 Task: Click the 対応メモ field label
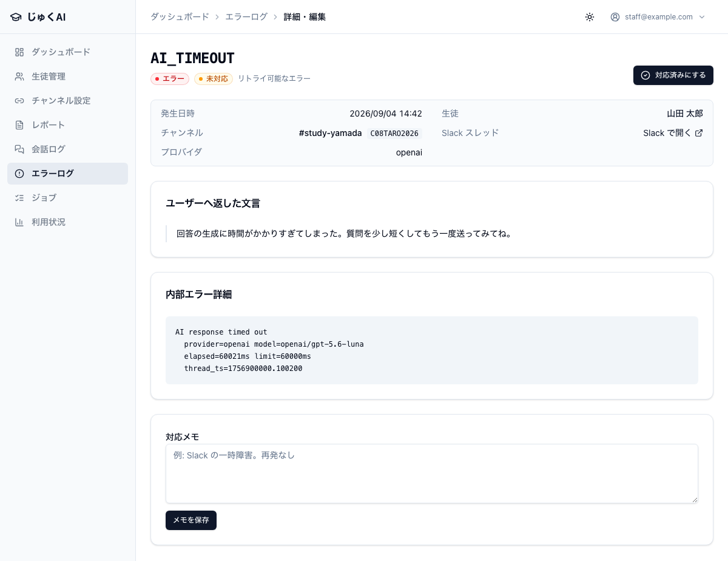[182, 437]
